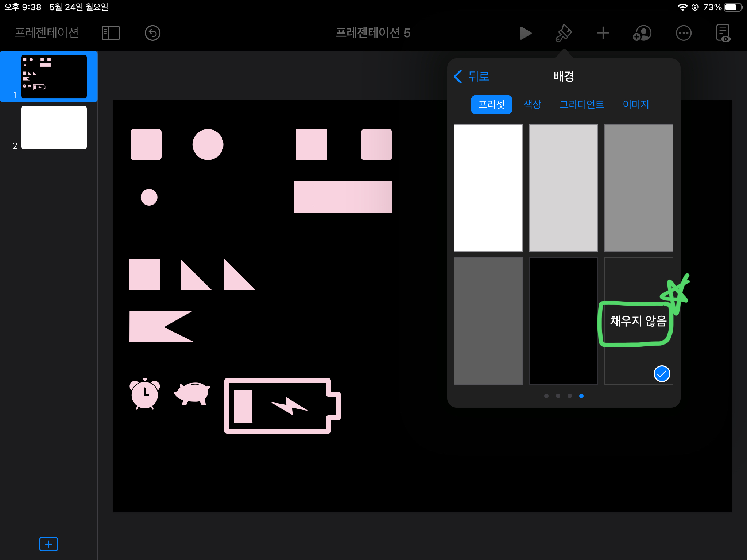
Task: Choose the black background preset
Action: point(563,321)
